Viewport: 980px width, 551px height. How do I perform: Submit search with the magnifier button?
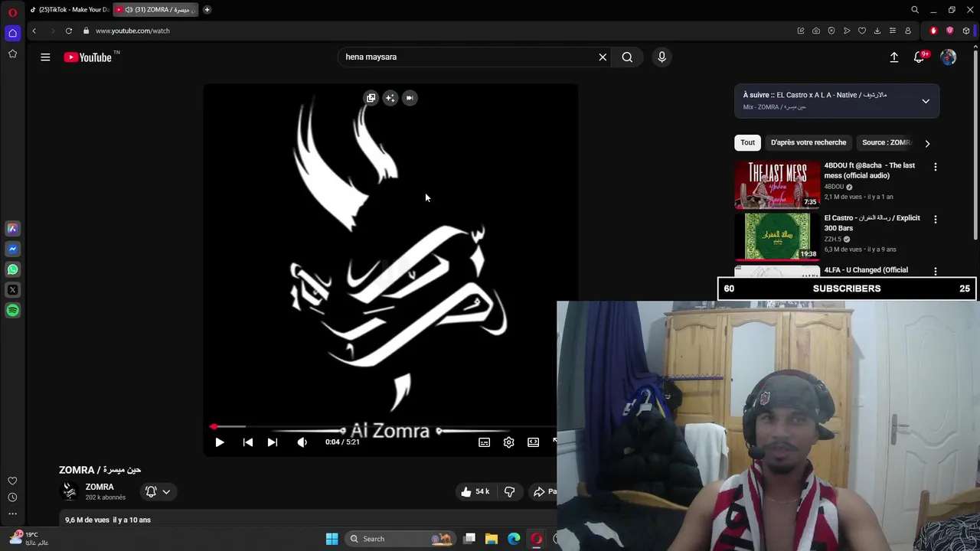tap(627, 57)
